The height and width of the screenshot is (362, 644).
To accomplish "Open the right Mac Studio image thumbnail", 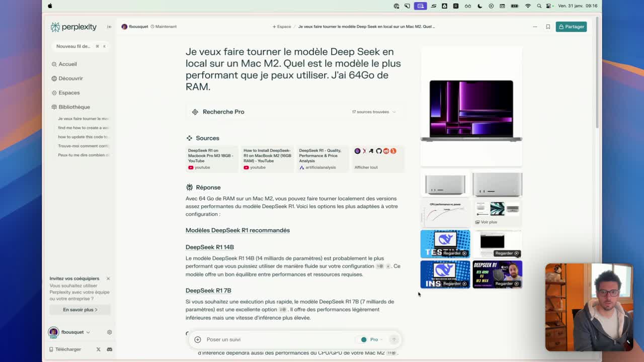I will tap(497, 184).
